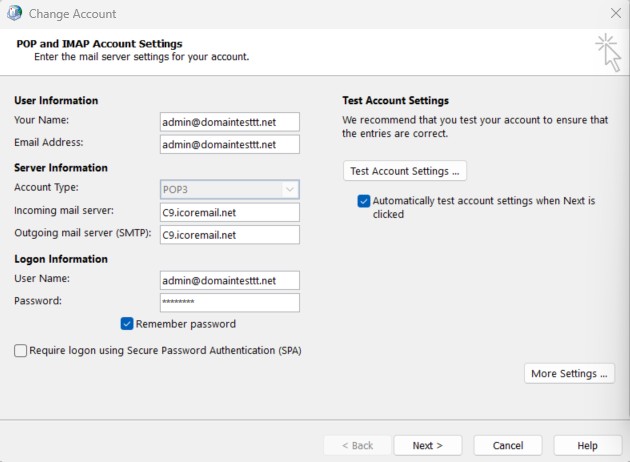Select the Incoming mail server field
630x462 pixels.
point(230,212)
